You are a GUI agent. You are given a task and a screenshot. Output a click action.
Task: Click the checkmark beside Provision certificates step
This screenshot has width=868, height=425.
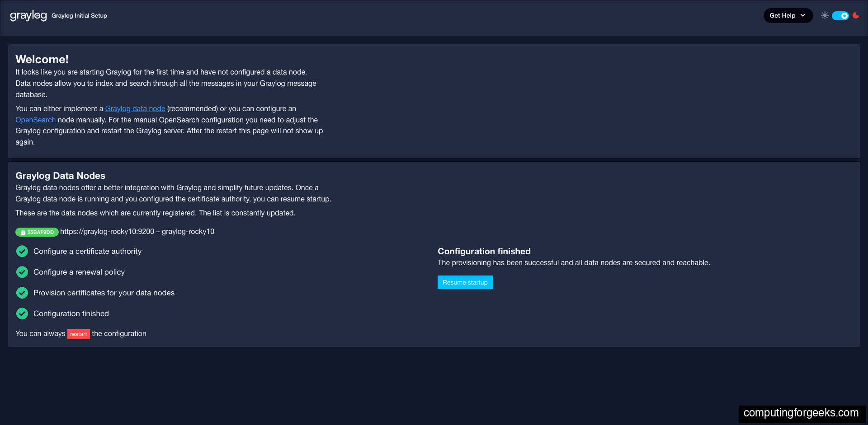(22, 293)
